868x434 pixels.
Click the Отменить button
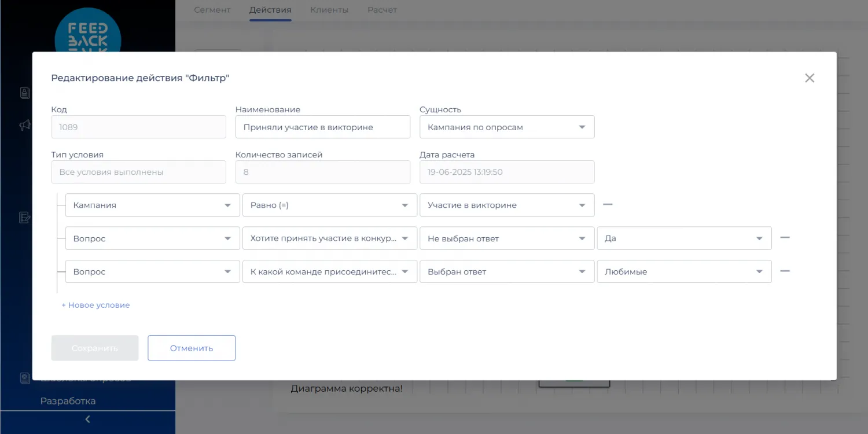coord(191,348)
